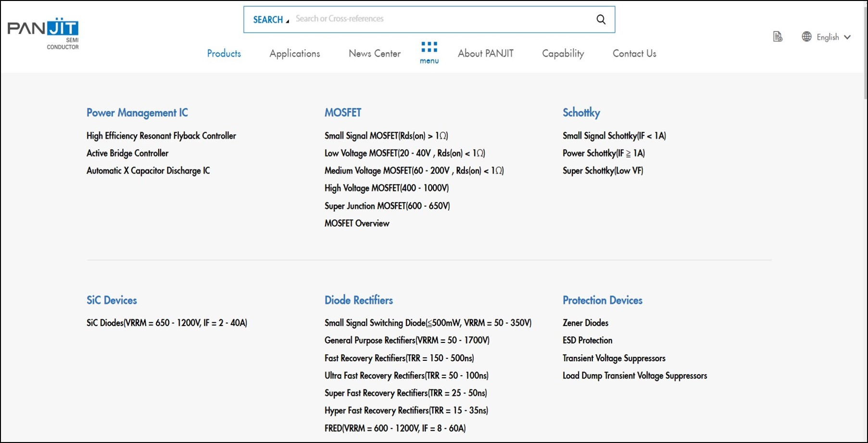The height and width of the screenshot is (443, 868).
Task: Select Small Signal Switching Diode link
Action: tap(428, 323)
